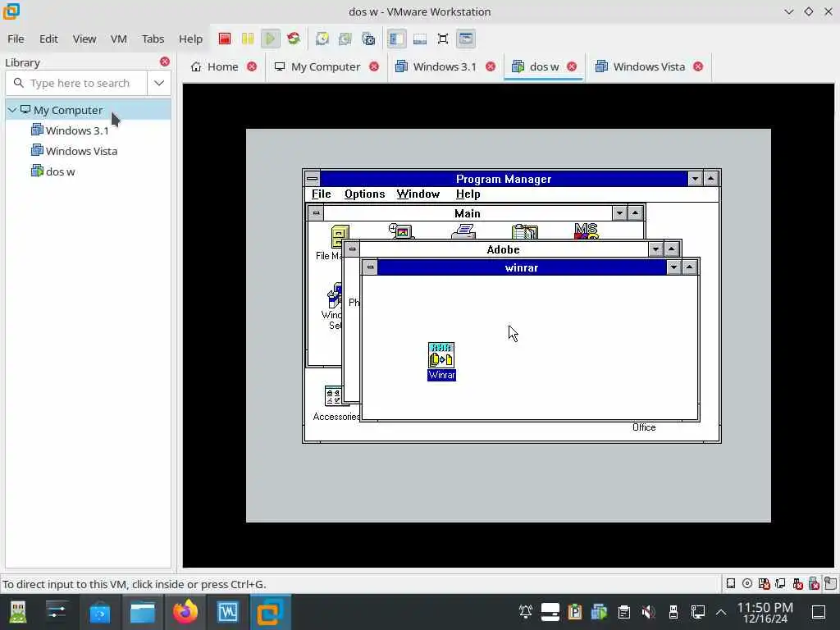Screen dimensions: 840x630
Task: Click the notifications bell tray icon
Action: 526,612
